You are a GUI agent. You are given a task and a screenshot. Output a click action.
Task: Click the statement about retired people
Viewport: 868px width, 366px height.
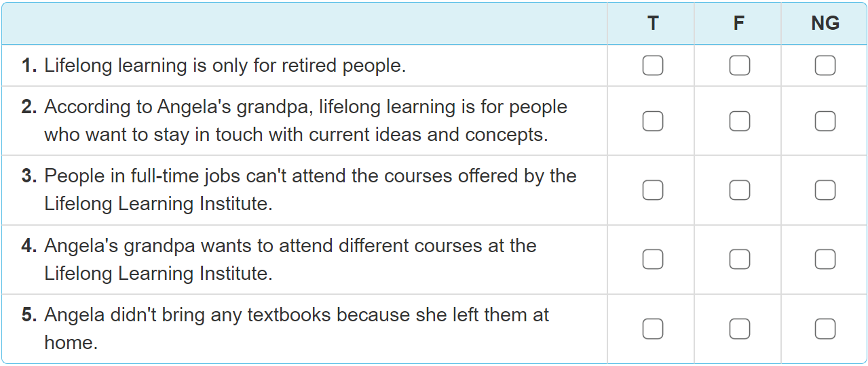[x=225, y=66]
